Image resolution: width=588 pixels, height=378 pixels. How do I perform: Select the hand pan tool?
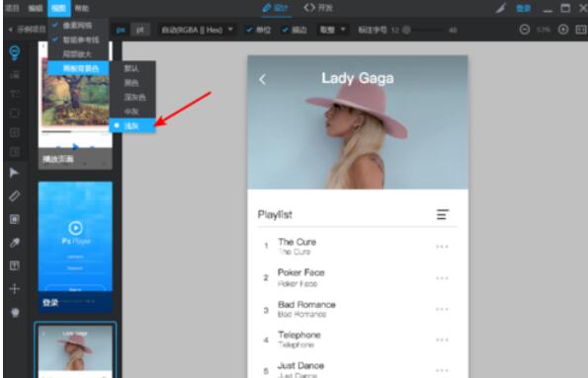[15, 312]
